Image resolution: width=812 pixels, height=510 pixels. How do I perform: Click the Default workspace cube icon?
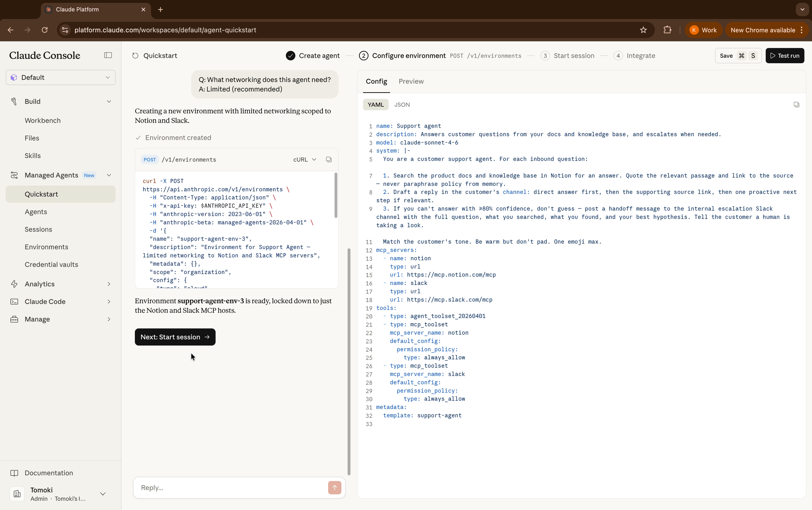pos(14,77)
